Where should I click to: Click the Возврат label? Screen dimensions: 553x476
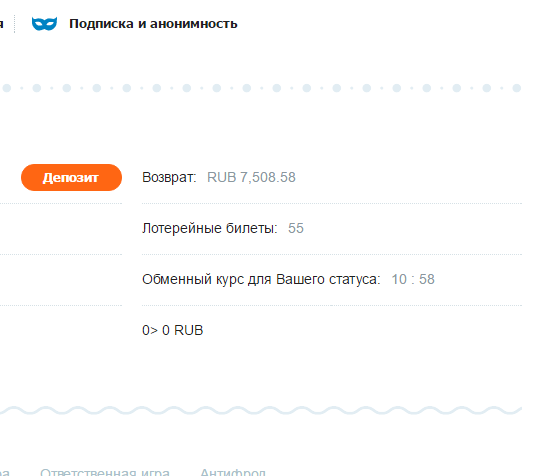pos(169,177)
